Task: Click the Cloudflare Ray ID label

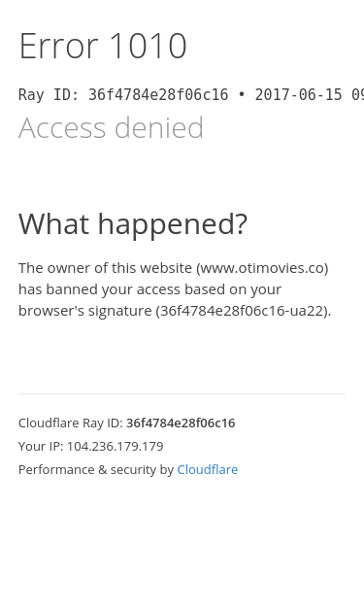Action: 71,423
